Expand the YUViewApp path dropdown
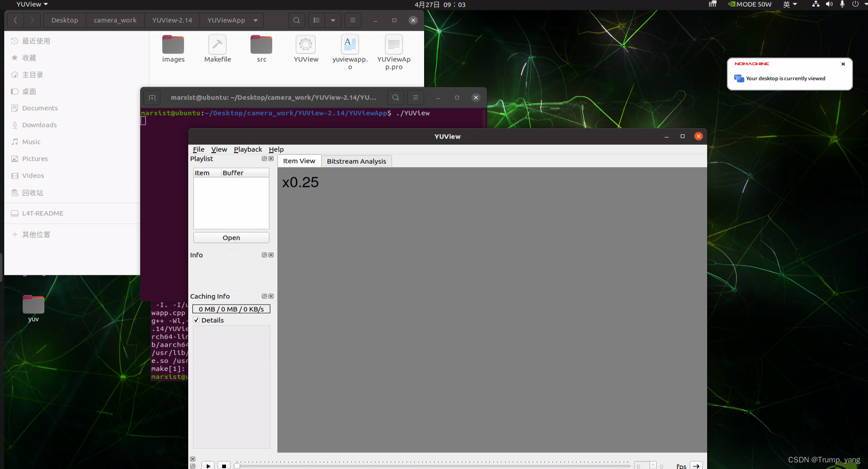The image size is (868, 469). click(x=256, y=20)
